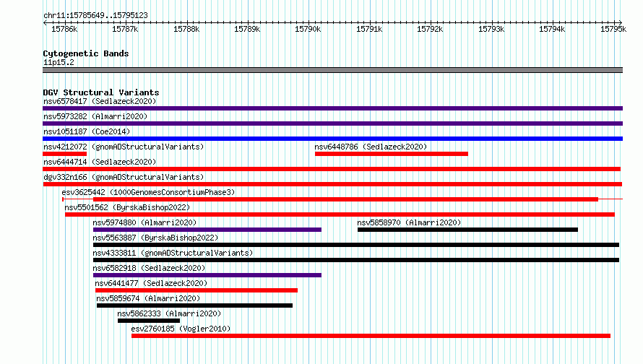This screenshot has width=643, height=364.
Task: Open nsv5858970 (Almarri2020) label
Action: point(409,222)
